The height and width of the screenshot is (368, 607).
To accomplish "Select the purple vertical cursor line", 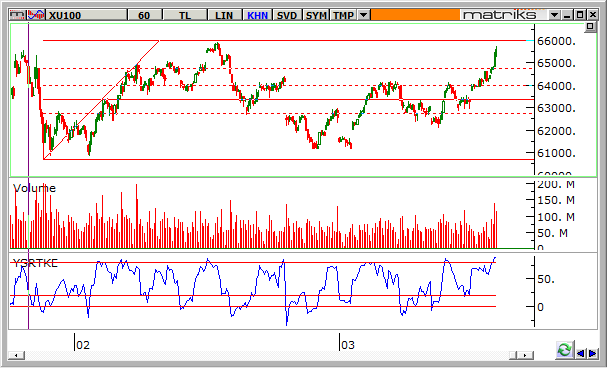I will [28, 176].
